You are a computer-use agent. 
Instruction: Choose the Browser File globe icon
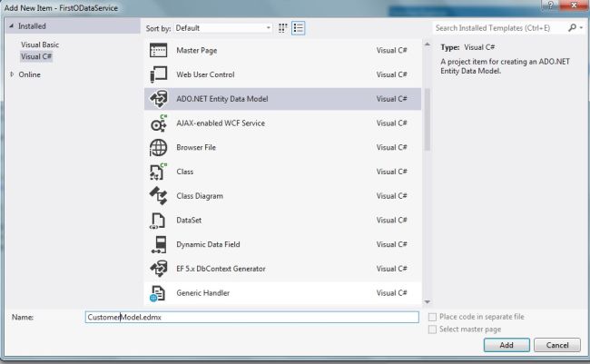click(x=159, y=148)
